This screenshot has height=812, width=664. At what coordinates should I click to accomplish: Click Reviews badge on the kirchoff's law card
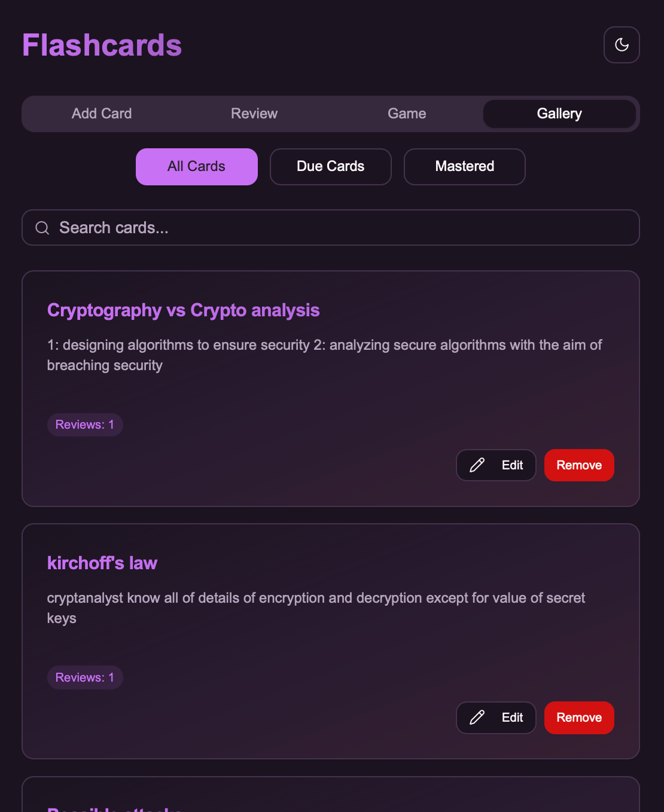(x=85, y=677)
